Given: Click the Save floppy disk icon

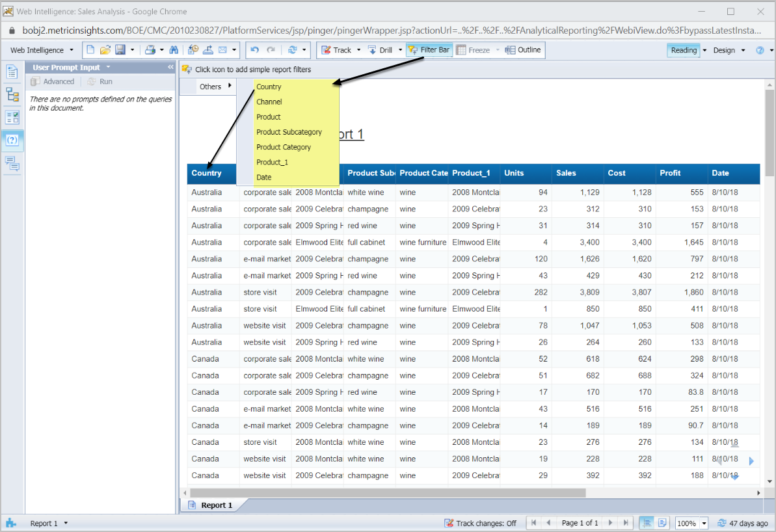Looking at the screenshot, I should coord(120,50).
